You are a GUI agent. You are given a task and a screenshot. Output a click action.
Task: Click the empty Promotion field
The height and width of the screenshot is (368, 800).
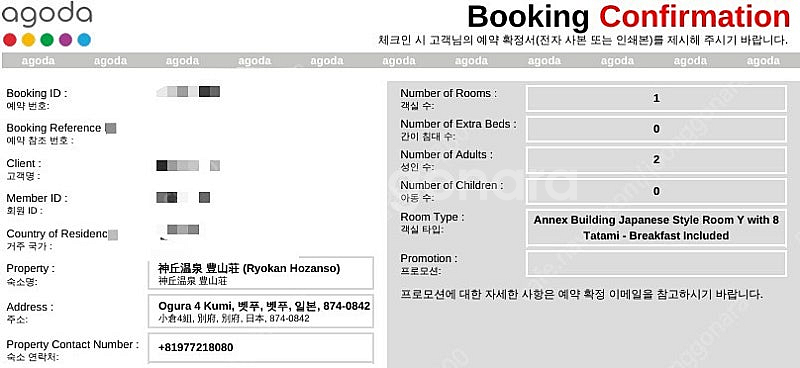pos(656,264)
